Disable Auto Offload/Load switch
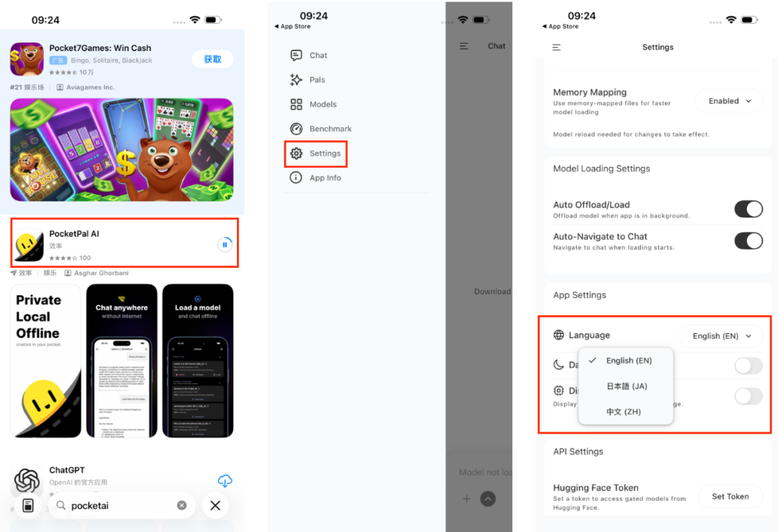 (x=748, y=209)
